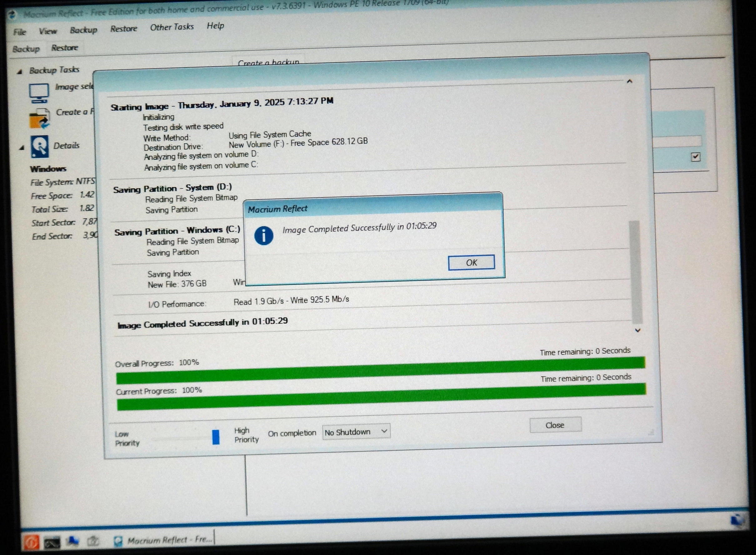Click the Overall Progress 100% label
756x555 pixels.
[x=157, y=363]
